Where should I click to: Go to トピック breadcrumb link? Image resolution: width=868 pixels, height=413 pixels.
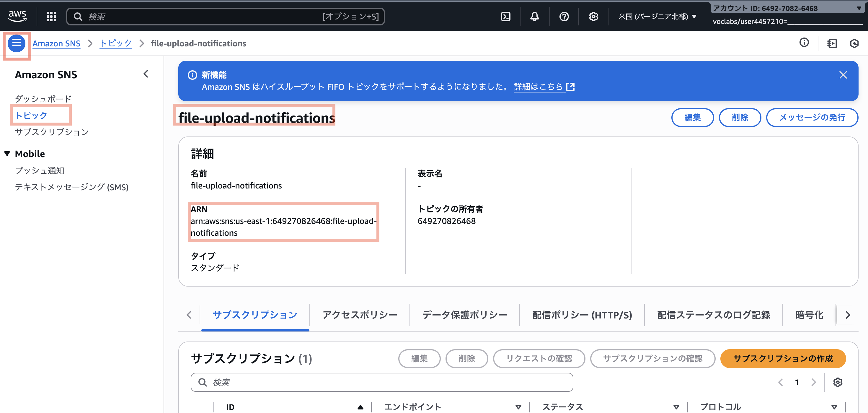(x=115, y=43)
